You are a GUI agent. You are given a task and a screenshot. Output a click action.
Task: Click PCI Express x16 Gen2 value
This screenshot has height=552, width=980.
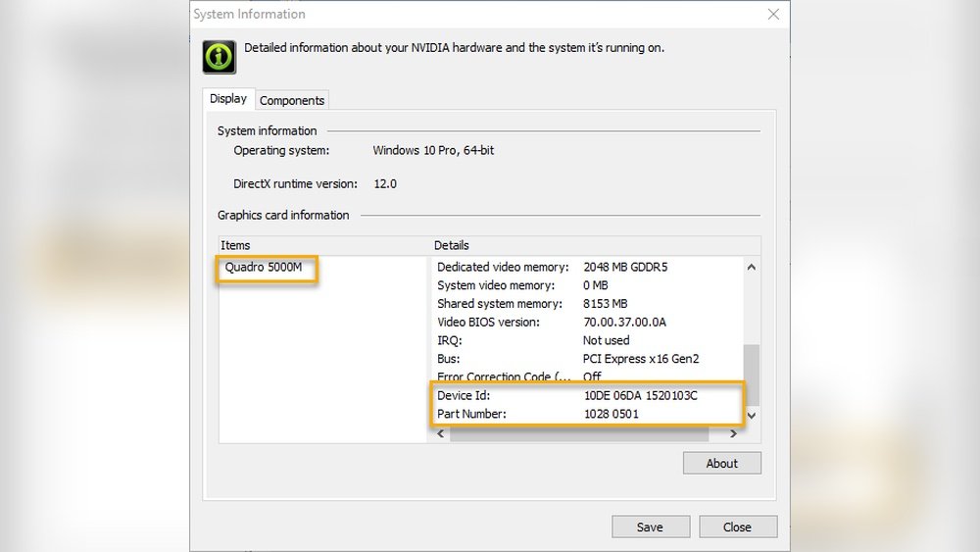(x=641, y=359)
